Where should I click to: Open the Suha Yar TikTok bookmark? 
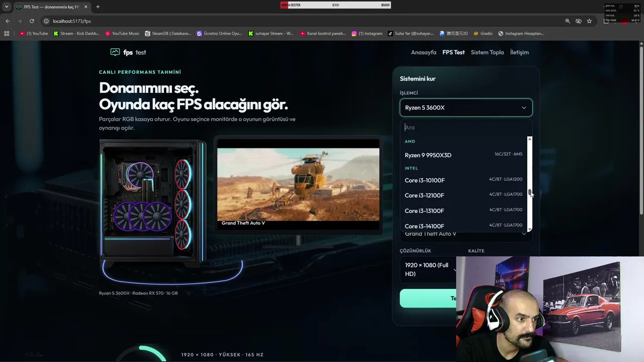(x=411, y=34)
